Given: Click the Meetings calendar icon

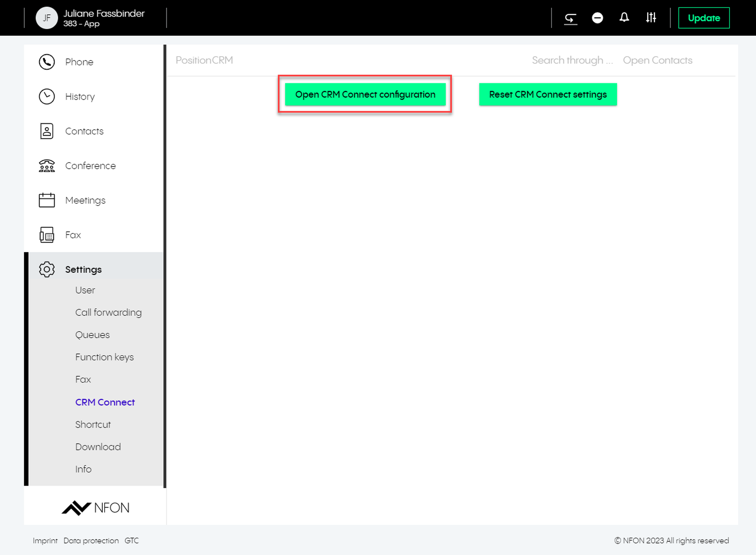Looking at the screenshot, I should [47, 200].
